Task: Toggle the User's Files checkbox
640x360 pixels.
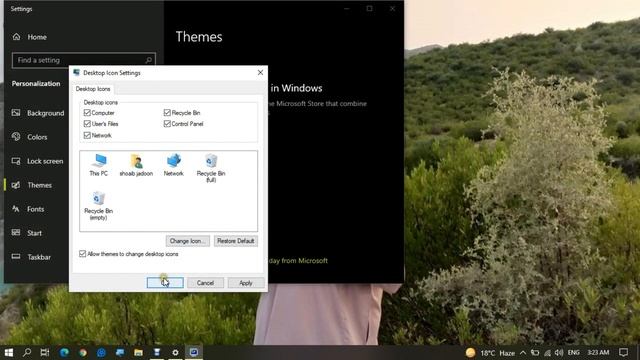Action: click(x=87, y=124)
